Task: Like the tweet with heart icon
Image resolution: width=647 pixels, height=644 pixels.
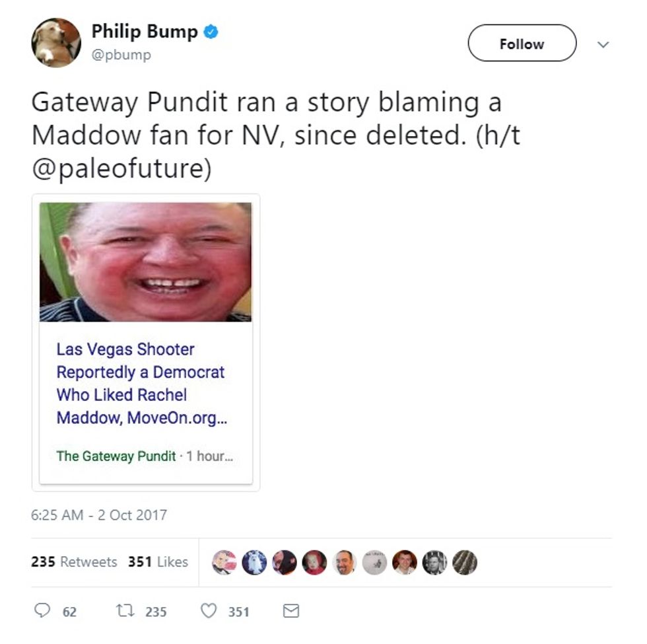Action: click(x=209, y=610)
